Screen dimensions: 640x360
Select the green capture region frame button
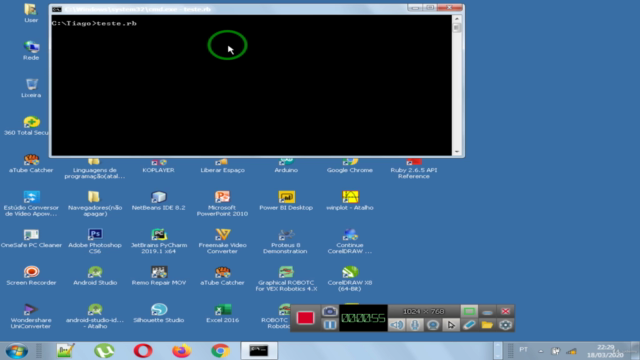pyautogui.click(x=469, y=311)
